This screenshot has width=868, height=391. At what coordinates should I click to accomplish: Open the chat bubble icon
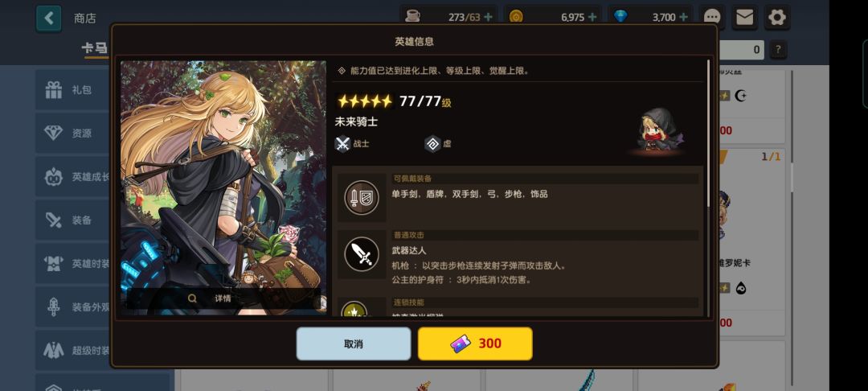pos(712,18)
